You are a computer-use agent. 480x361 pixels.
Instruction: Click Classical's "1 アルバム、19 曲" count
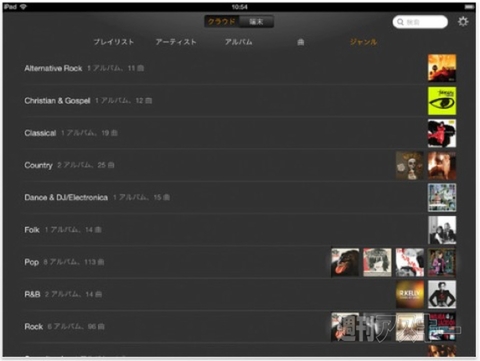click(89, 133)
